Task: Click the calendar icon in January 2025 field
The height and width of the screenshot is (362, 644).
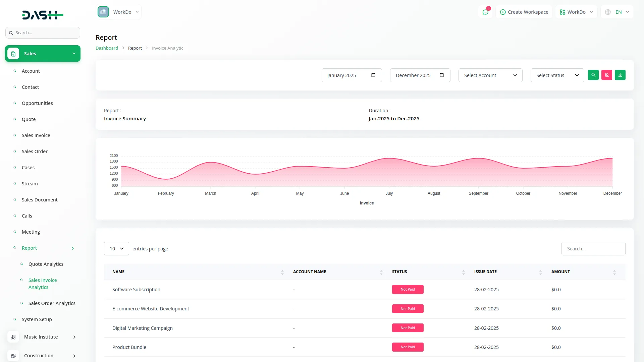Action: [x=373, y=75]
